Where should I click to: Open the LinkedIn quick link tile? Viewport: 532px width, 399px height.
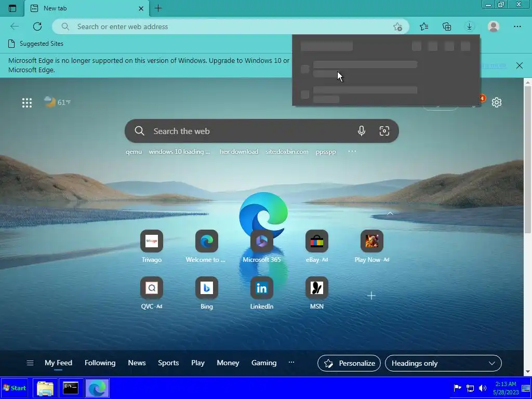[x=262, y=294]
